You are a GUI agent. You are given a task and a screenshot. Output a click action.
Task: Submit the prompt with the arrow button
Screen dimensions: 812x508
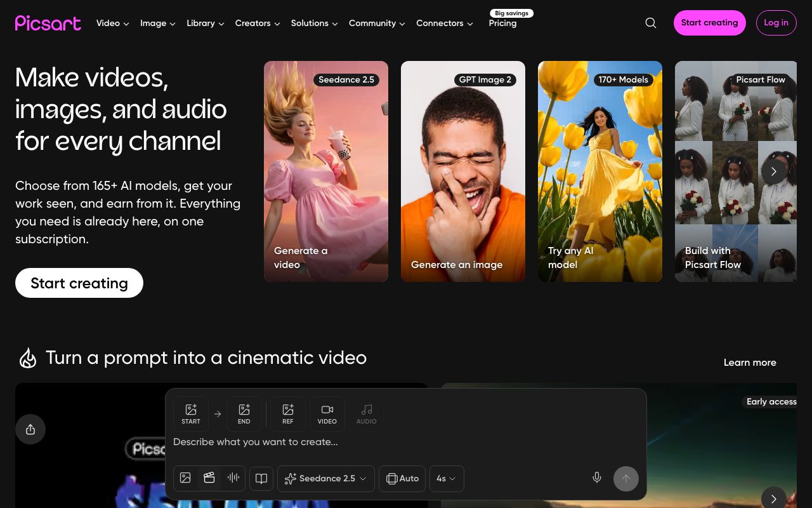point(626,479)
